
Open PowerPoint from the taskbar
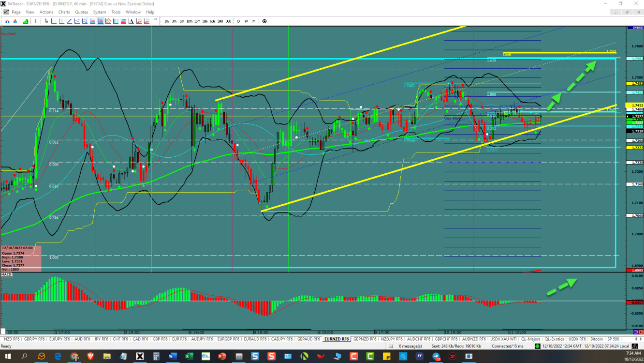222,356
